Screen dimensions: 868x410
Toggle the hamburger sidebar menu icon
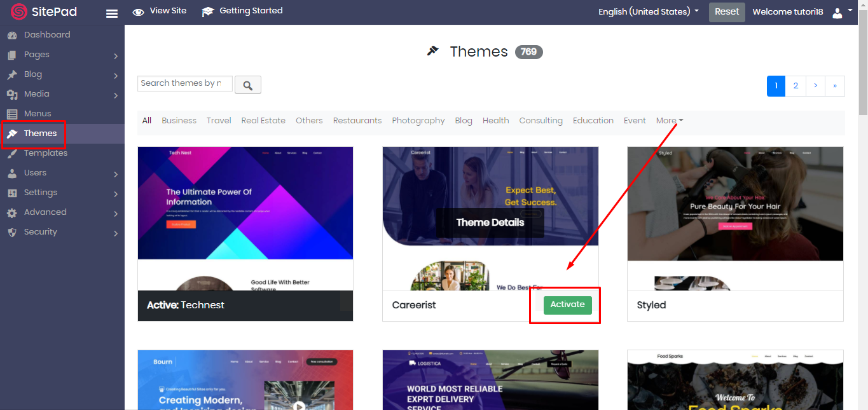coord(112,13)
